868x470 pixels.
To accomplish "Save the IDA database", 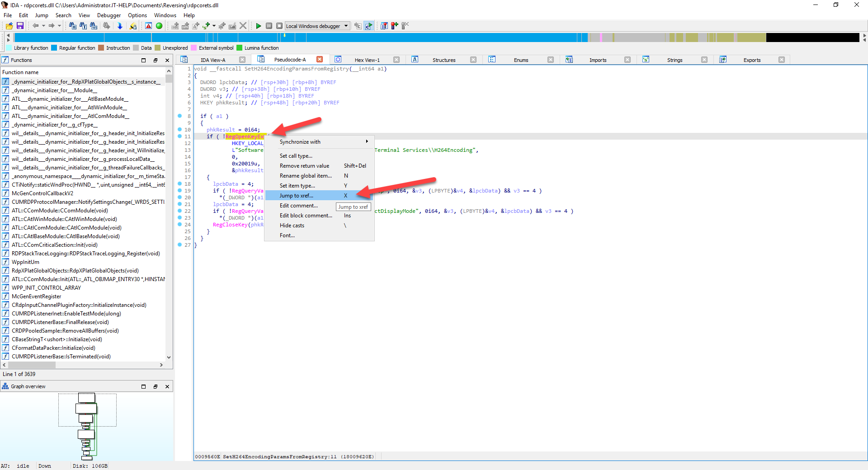I will (x=20, y=26).
